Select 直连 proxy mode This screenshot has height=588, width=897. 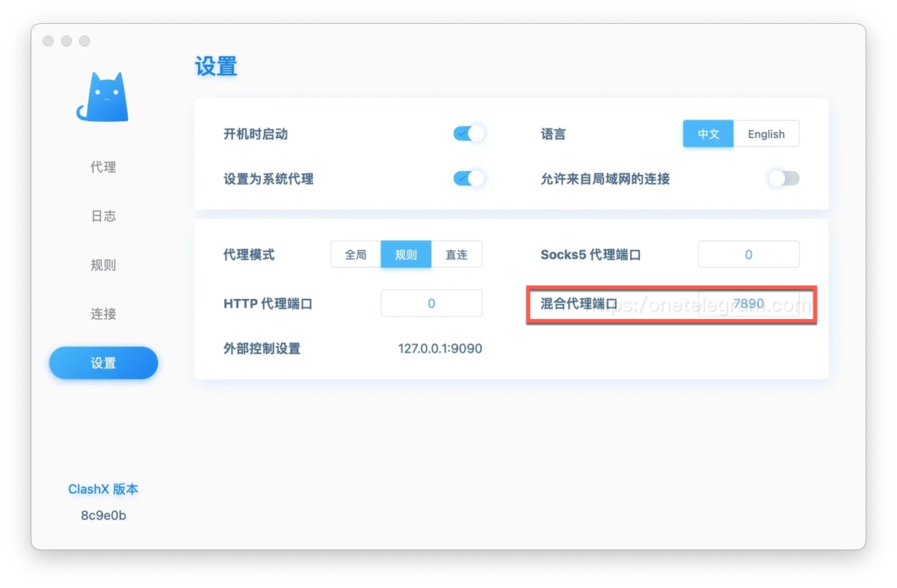point(457,255)
